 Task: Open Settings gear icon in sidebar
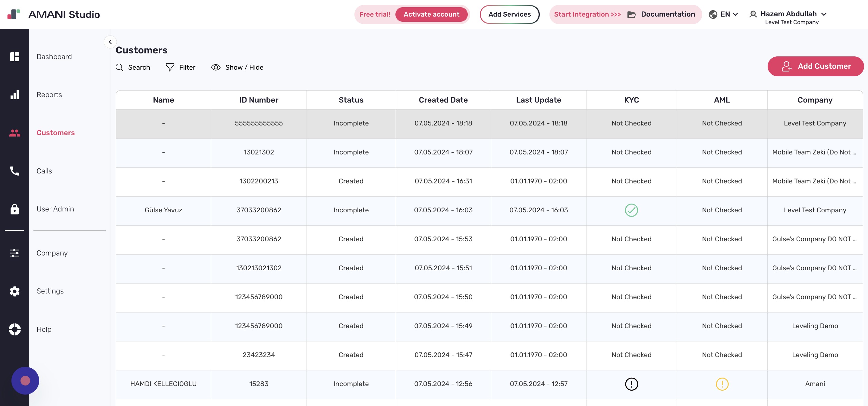(x=14, y=291)
